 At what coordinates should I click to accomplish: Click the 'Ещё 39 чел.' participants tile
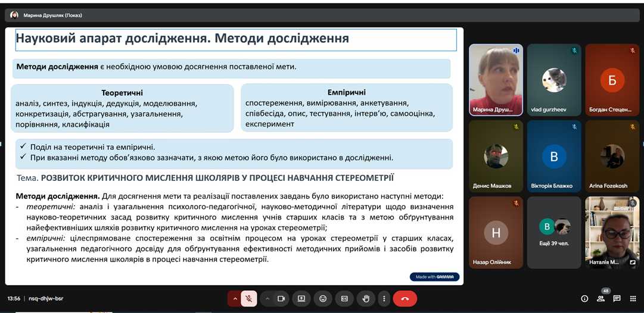pos(555,233)
